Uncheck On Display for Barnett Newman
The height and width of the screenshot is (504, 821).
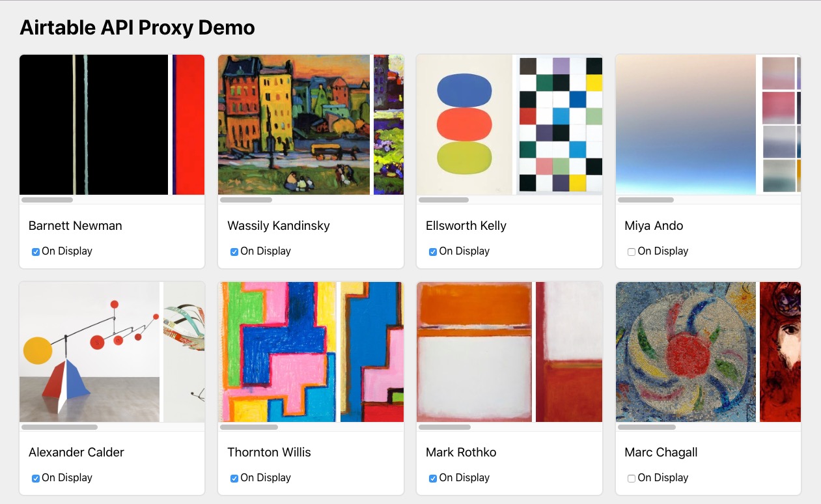(36, 252)
